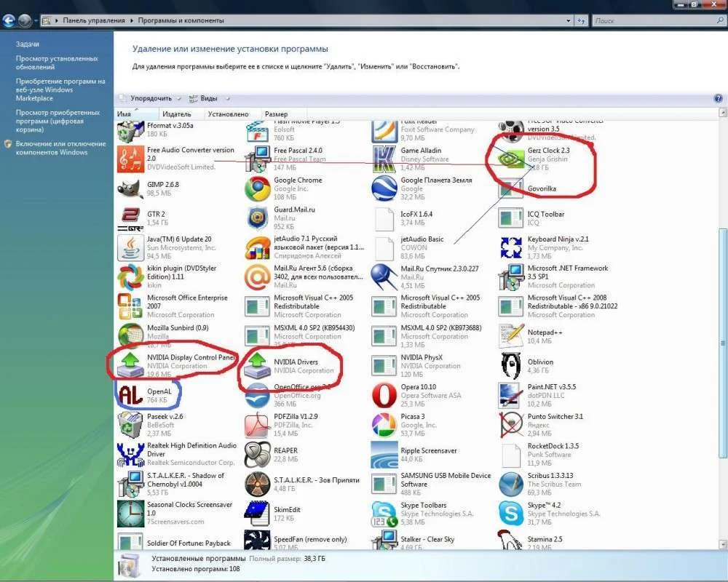Image resolution: width=728 pixels, height=582 pixels.
Task: Select the Realtek High Definition Audio icon
Action: pos(130,455)
